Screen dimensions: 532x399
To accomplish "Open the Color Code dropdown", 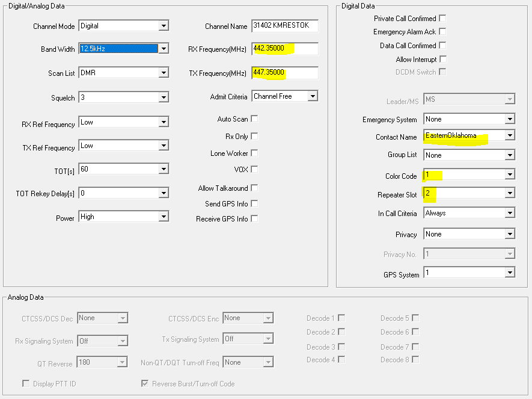I will click(510, 175).
